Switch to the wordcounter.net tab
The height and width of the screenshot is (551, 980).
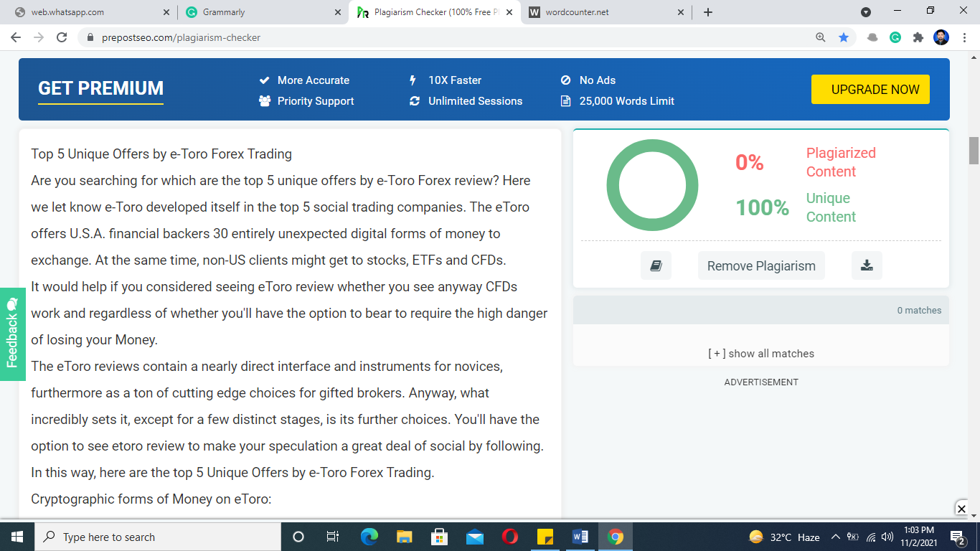[606, 12]
